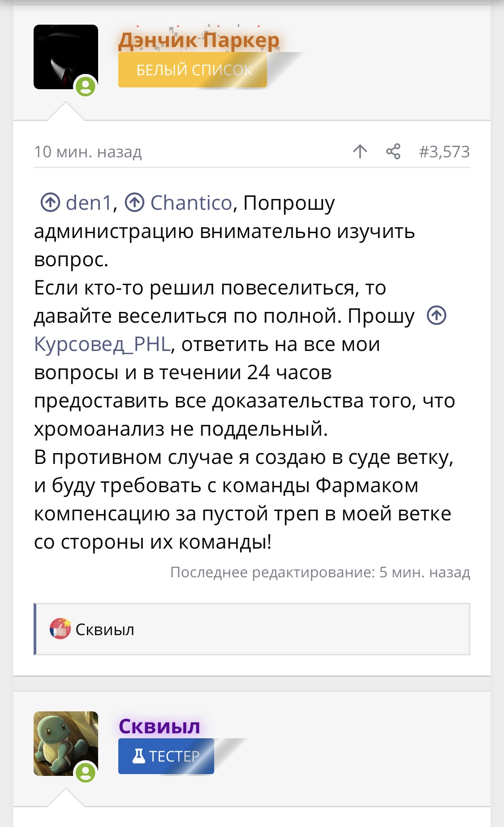Viewport: 504px width, 827px height.
Task: Open Дэнчик Паркер's profile name
Action: (x=198, y=40)
